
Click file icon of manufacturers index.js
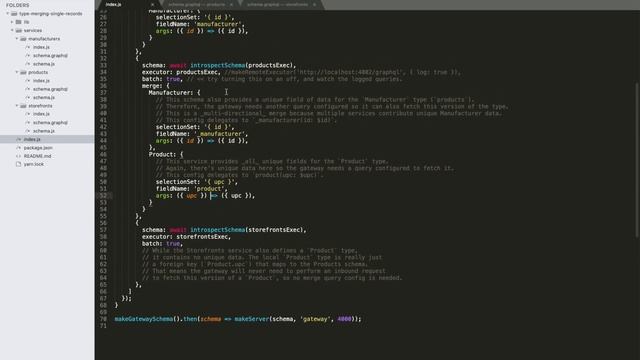point(28,47)
